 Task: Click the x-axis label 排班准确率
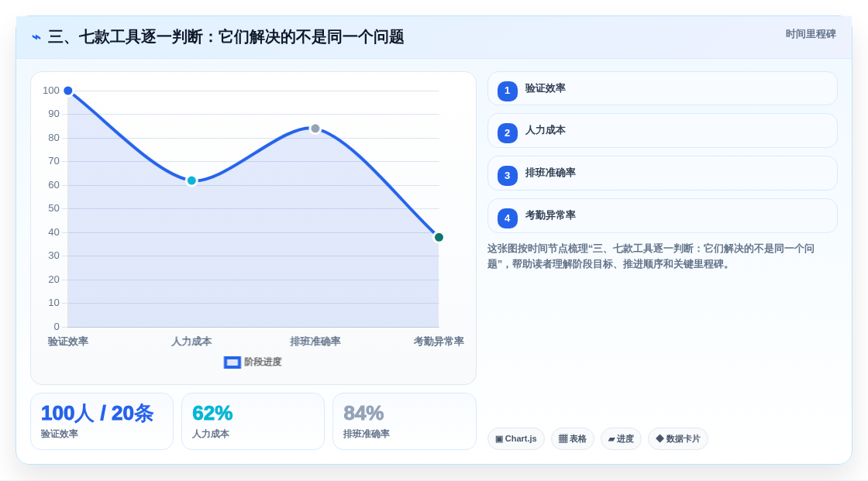(x=315, y=342)
